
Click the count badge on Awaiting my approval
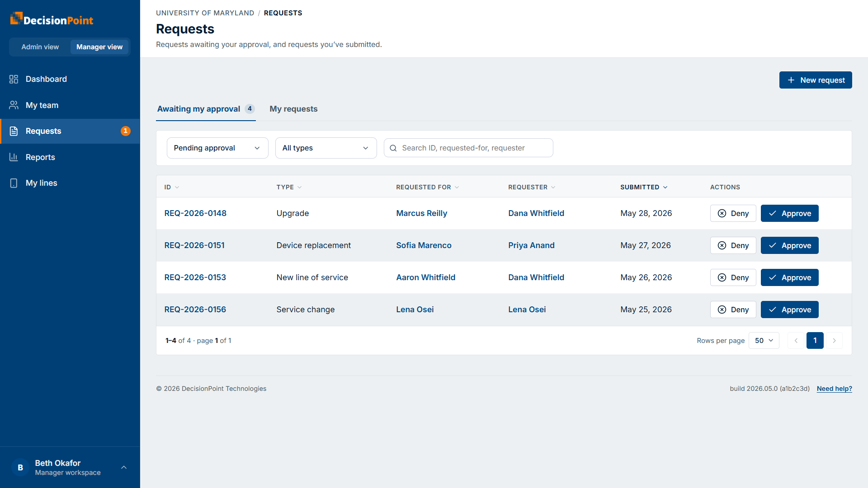coord(250,109)
